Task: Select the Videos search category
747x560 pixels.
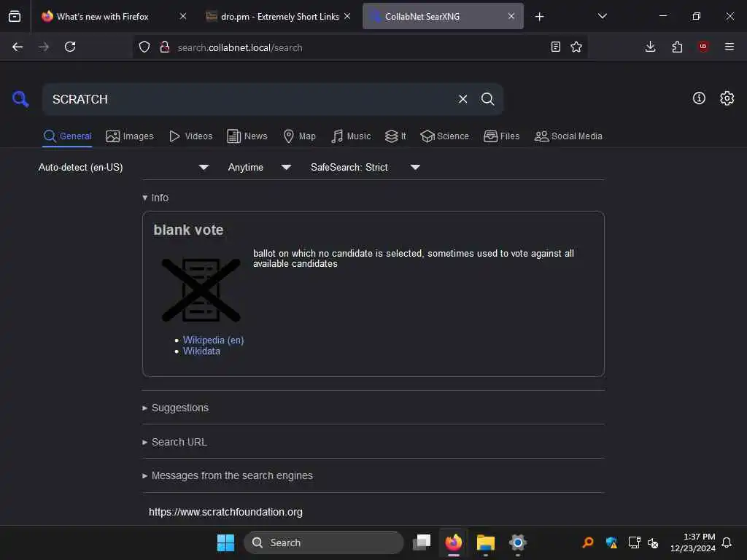Action: click(190, 136)
